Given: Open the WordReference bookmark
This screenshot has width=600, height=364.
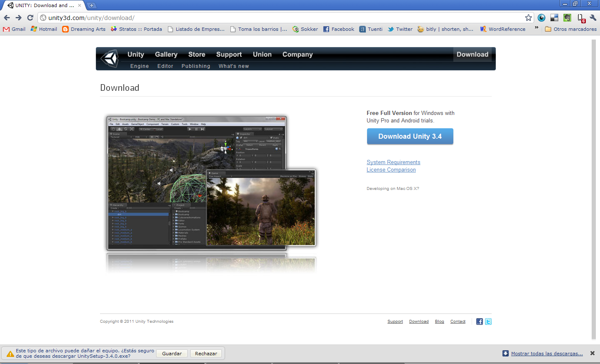Looking at the screenshot, I should tap(502, 29).
